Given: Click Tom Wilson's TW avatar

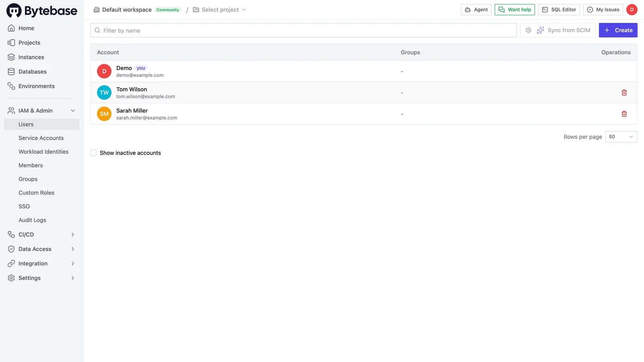Looking at the screenshot, I should point(104,93).
